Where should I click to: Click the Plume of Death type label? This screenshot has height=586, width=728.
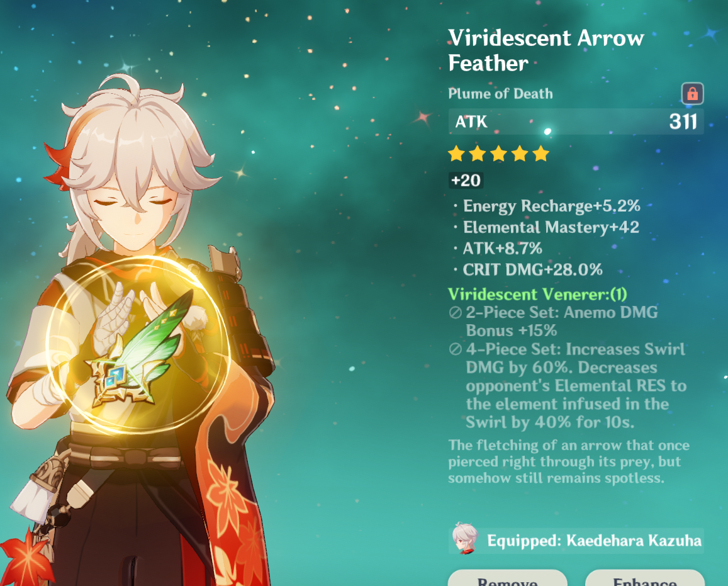[x=500, y=94]
